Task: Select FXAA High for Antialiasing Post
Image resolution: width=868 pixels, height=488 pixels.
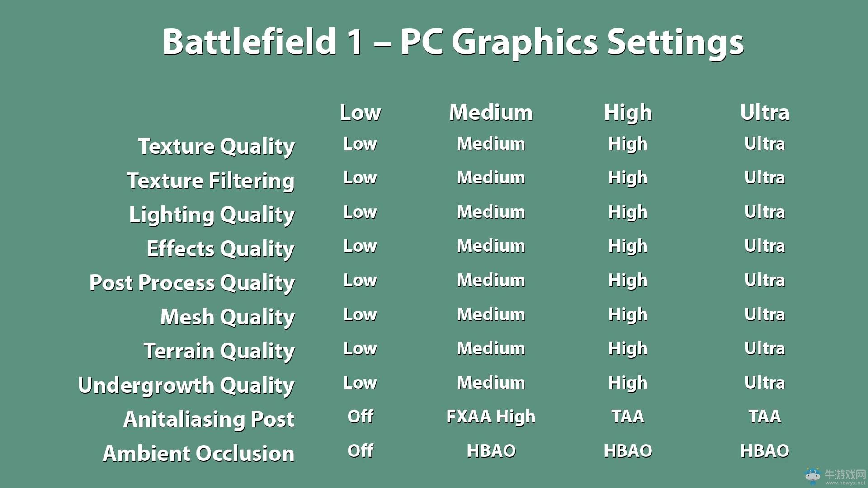Action: 490,417
